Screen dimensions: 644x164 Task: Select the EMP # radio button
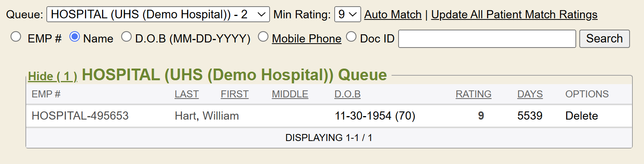pyautogui.click(x=16, y=37)
